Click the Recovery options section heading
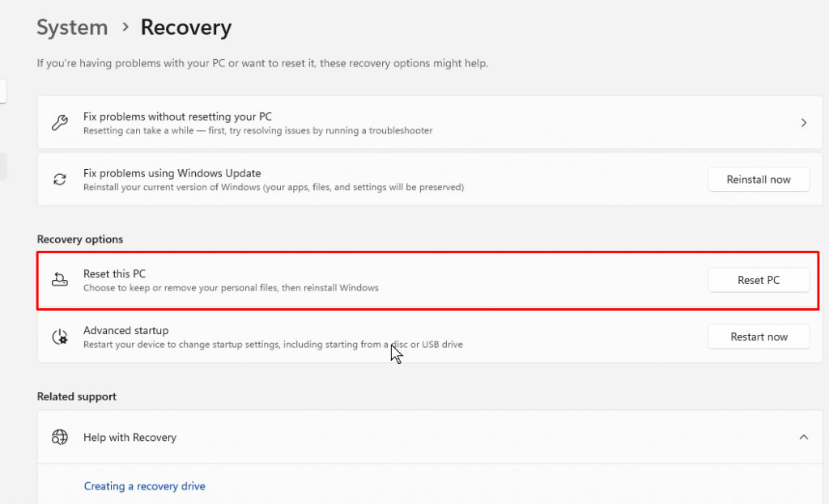 [x=80, y=239]
